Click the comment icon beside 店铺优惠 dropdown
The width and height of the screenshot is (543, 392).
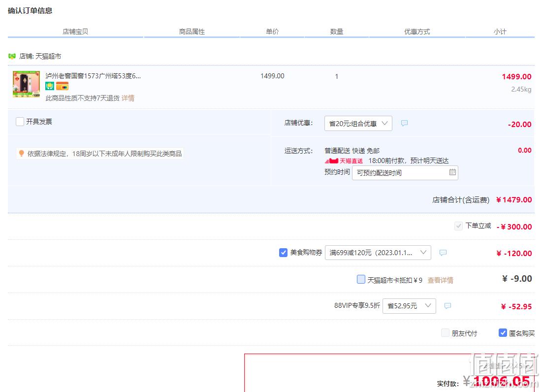(x=404, y=123)
